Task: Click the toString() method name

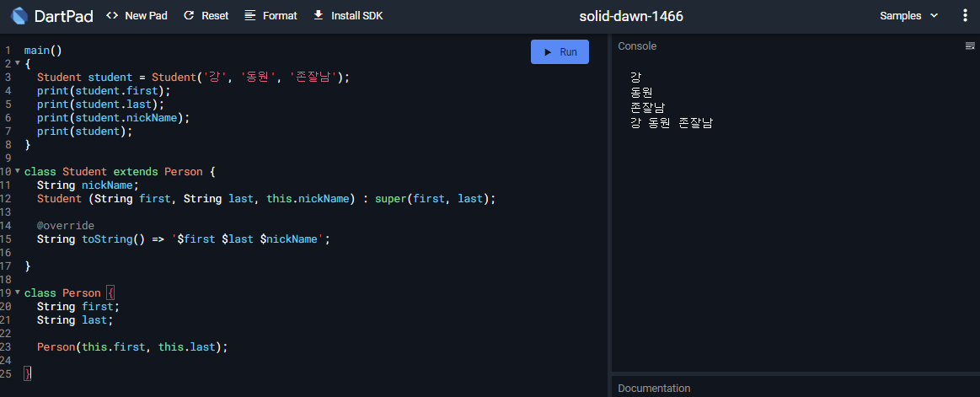Action: coord(107,239)
